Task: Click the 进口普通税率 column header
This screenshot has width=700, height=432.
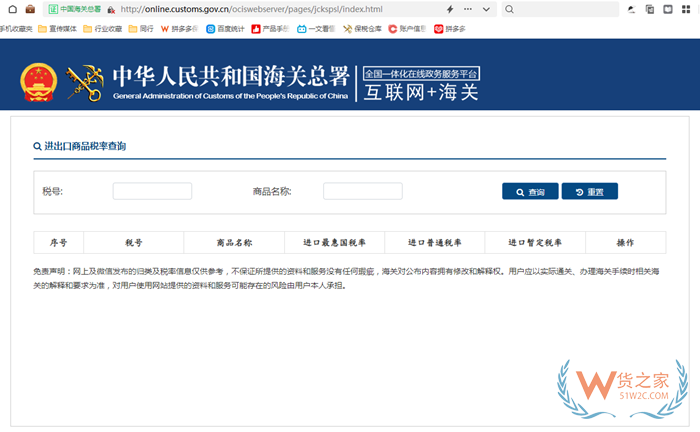Action: 434,242
